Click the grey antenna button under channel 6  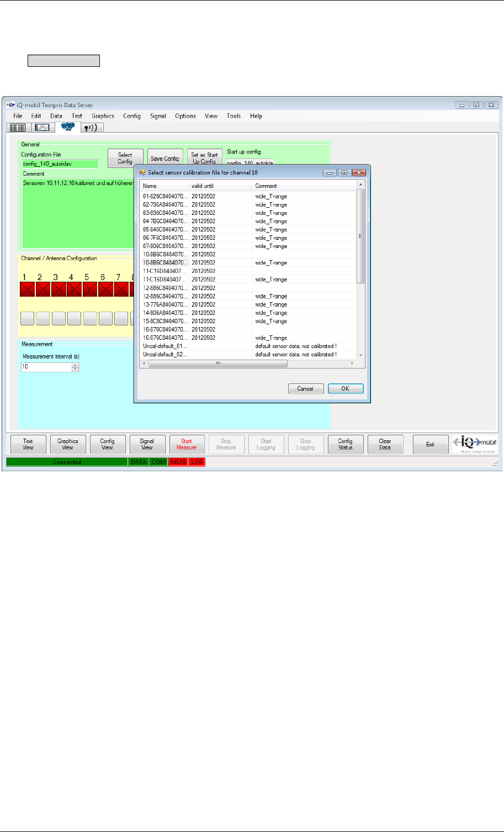pos(105,318)
